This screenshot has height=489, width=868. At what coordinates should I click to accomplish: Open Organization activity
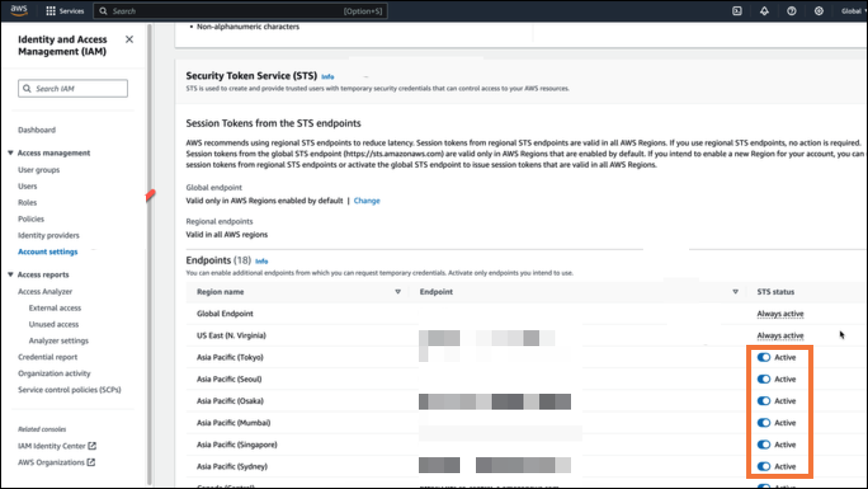tap(54, 374)
